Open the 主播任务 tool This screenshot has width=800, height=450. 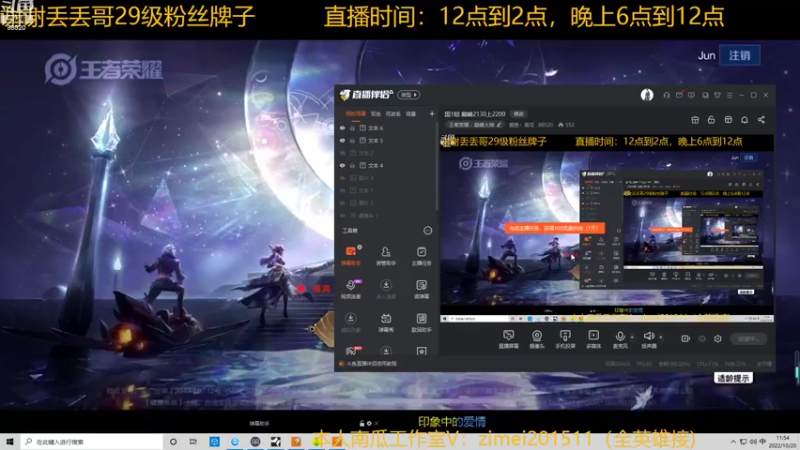point(421,256)
